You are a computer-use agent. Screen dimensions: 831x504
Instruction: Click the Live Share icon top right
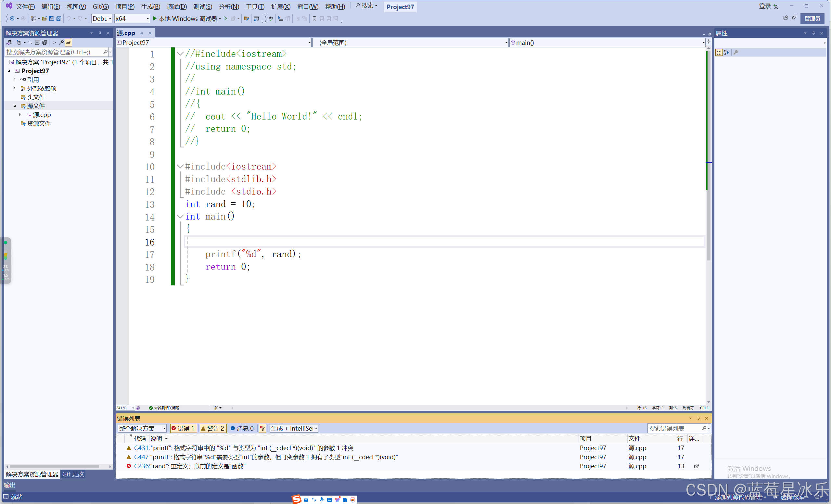(786, 18)
